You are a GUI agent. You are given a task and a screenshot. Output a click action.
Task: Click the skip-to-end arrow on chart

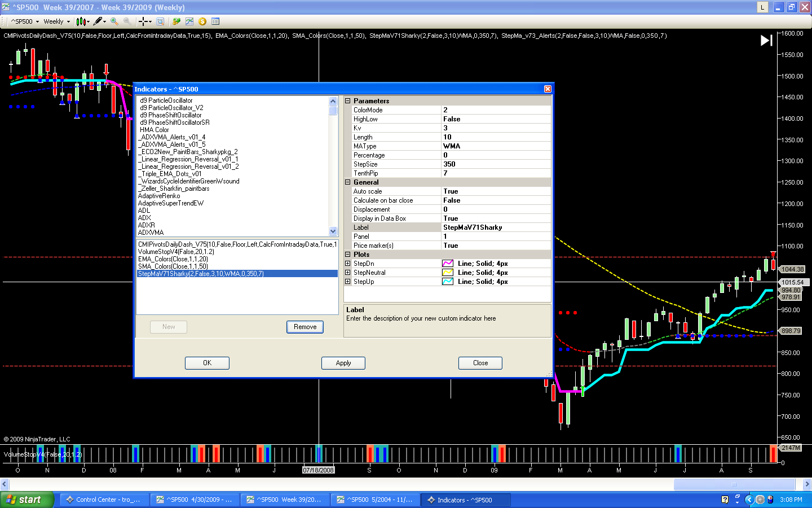pos(766,41)
